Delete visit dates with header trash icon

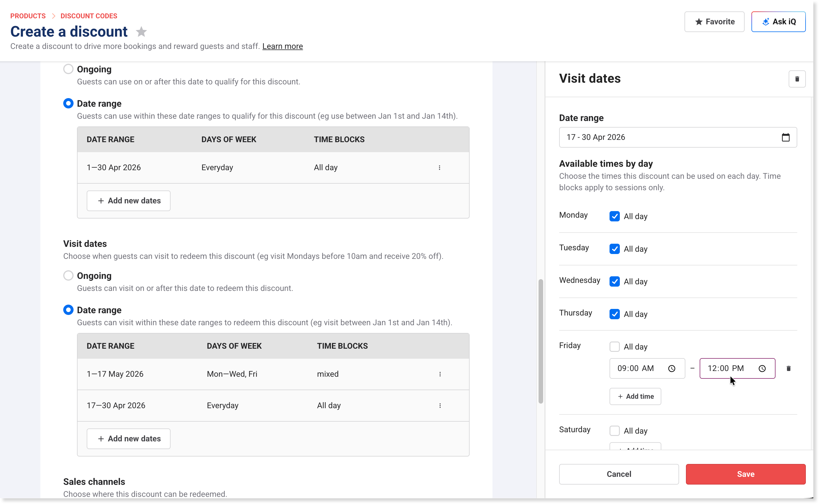pos(797,79)
